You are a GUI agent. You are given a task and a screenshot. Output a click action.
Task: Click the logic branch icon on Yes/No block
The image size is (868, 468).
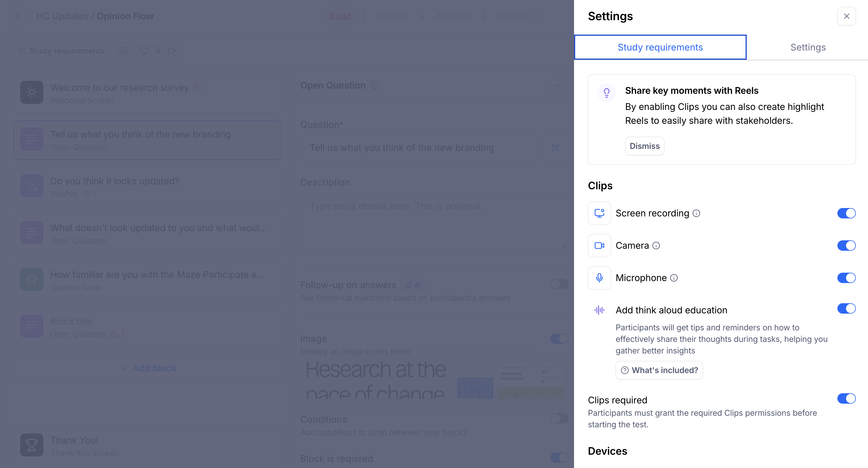coord(85,194)
